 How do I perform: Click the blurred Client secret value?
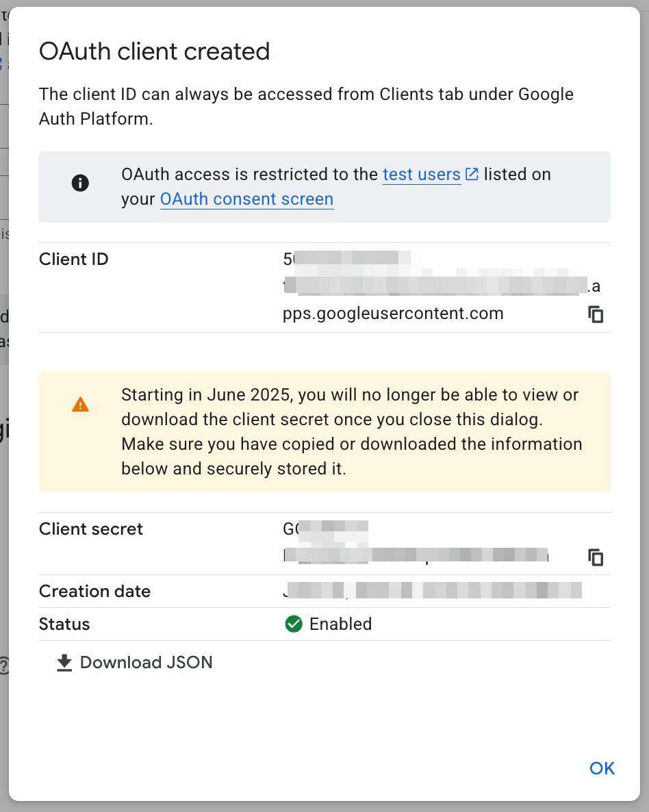coord(416,542)
